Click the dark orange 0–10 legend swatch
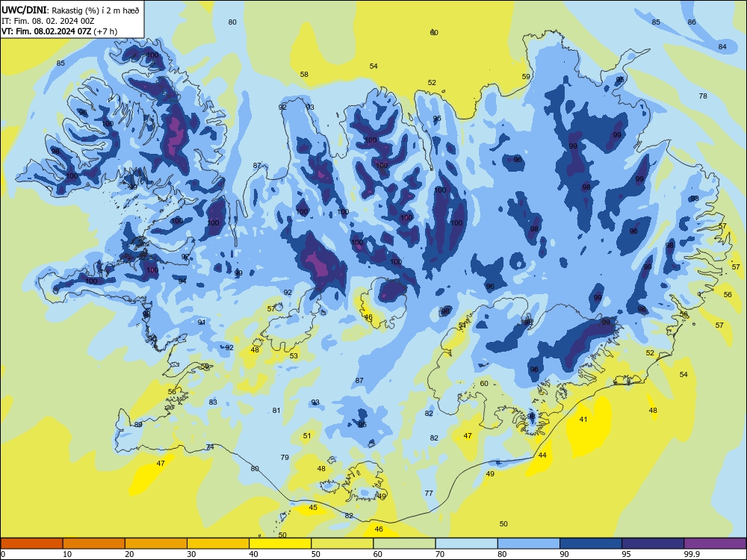This screenshot has width=747, height=560. 31,544
